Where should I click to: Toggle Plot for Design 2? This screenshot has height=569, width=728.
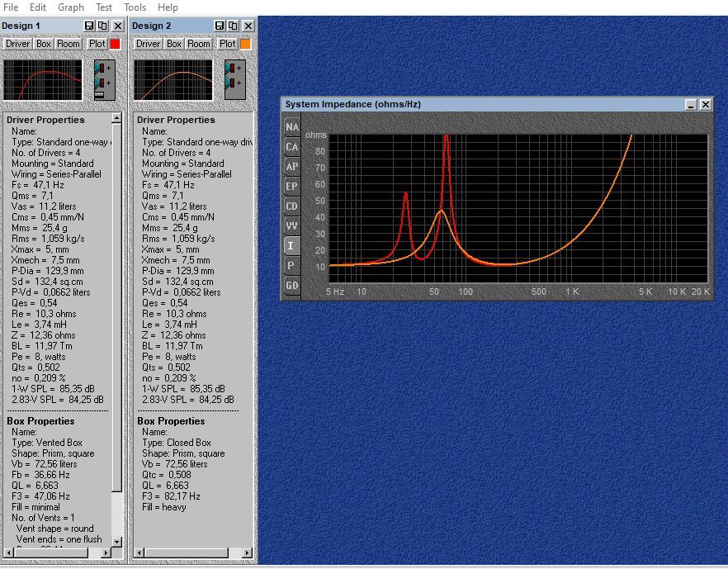click(x=228, y=44)
